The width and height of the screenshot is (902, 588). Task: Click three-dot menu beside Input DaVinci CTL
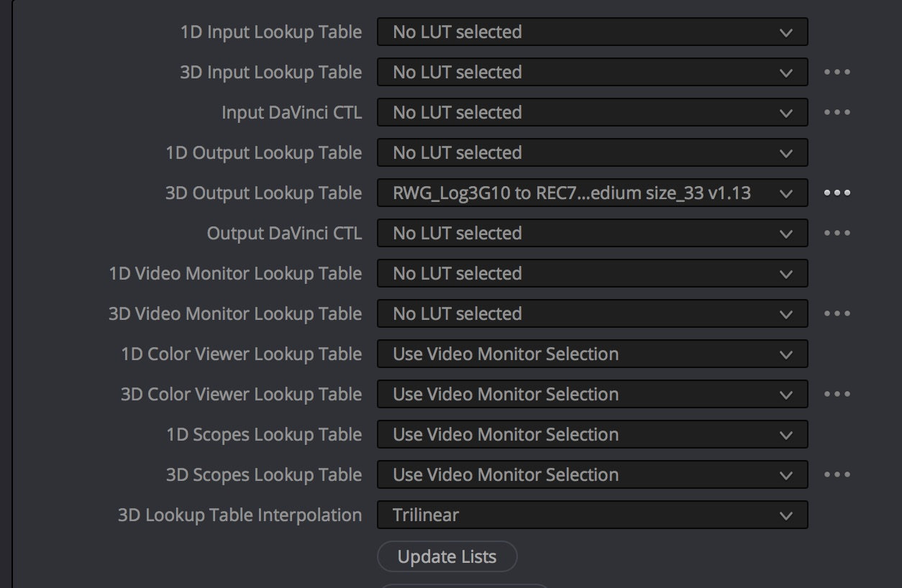[837, 113]
